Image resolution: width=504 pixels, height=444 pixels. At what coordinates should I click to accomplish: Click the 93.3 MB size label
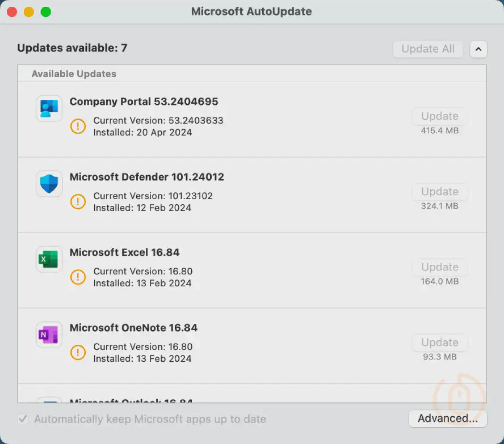pyautogui.click(x=440, y=357)
